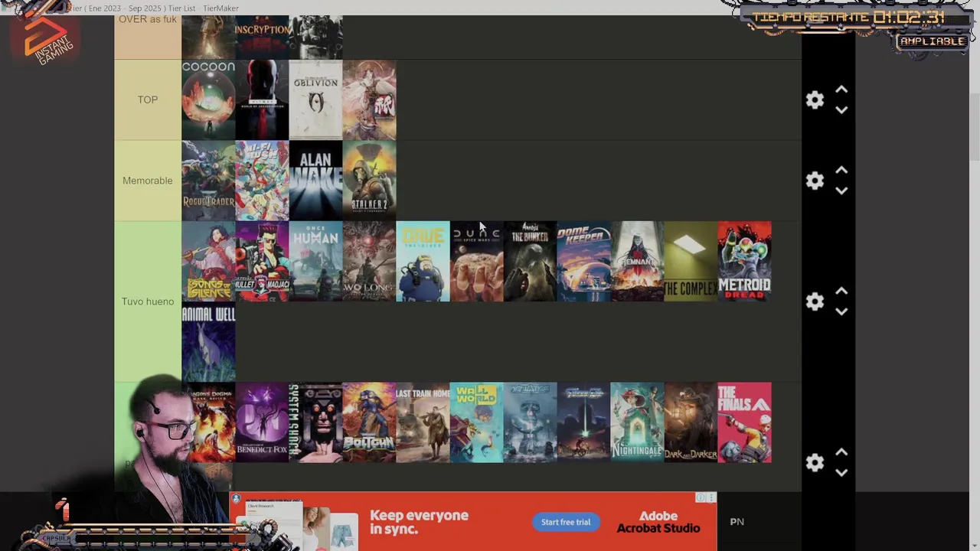This screenshot has height=551, width=980.
Task: Click the Keep everyone in sync ad text
Action: pos(419,522)
